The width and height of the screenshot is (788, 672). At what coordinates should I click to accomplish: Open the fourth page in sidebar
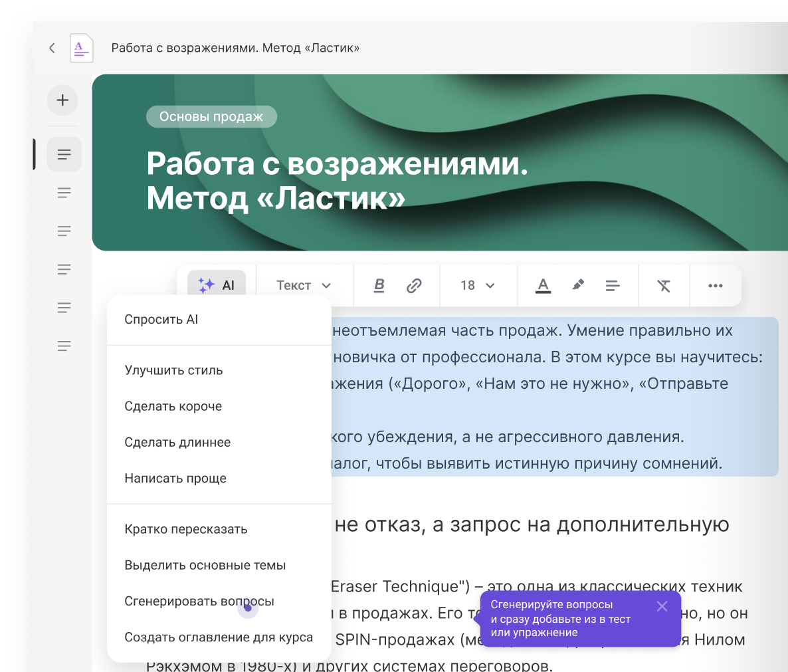coord(64,269)
